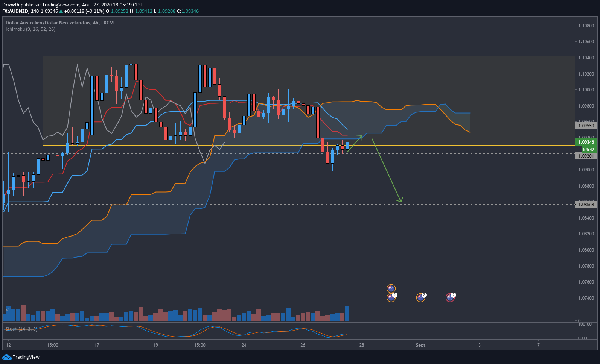
Task: Click the 1.09800 price axis label
Action: [586, 106]
